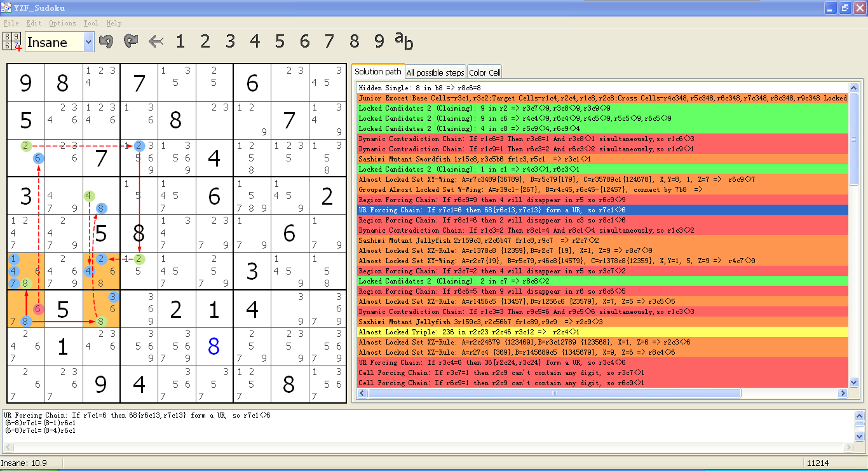This screenshot has height=471, width=868.
Task: Click the new puzzle grid icon
Action: pos(12,41)
